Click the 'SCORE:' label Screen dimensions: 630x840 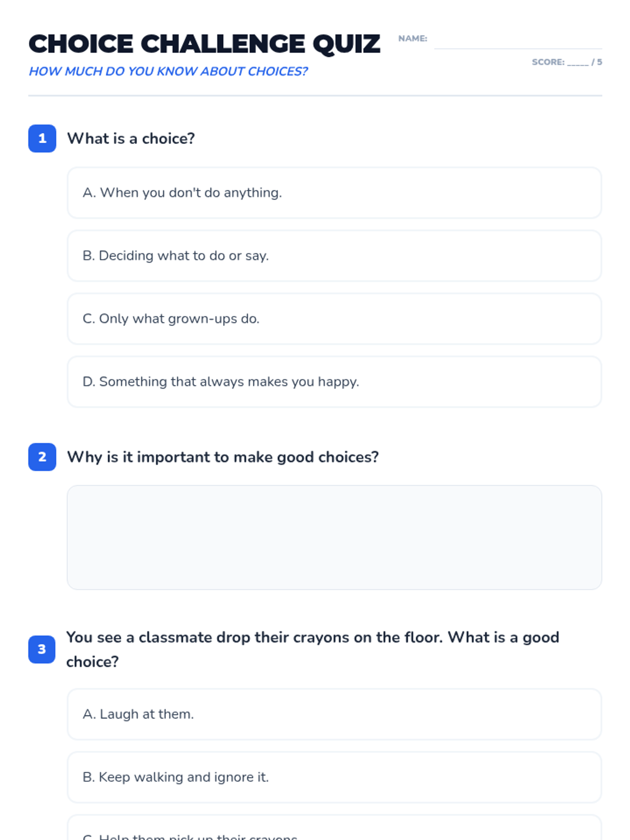548,62
